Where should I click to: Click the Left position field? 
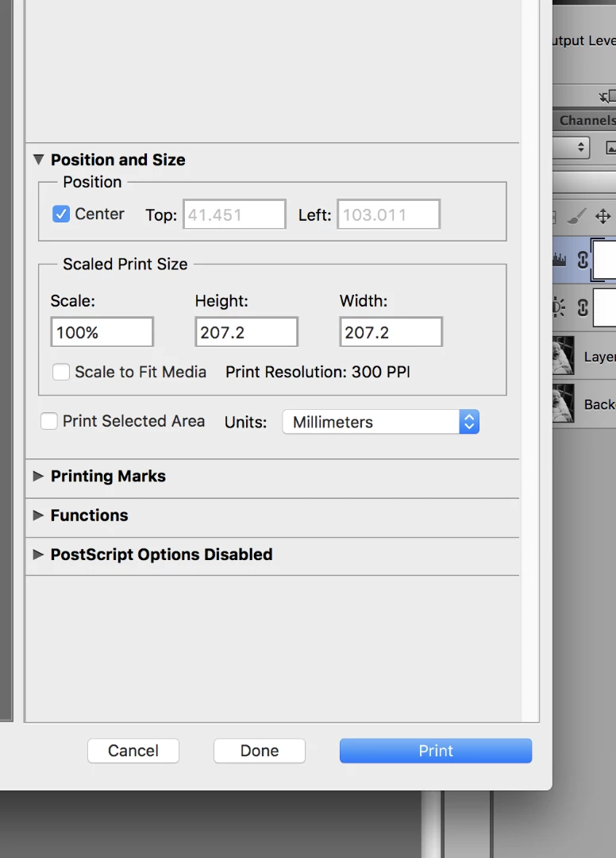pyautogui.click(x=389, y=214)
